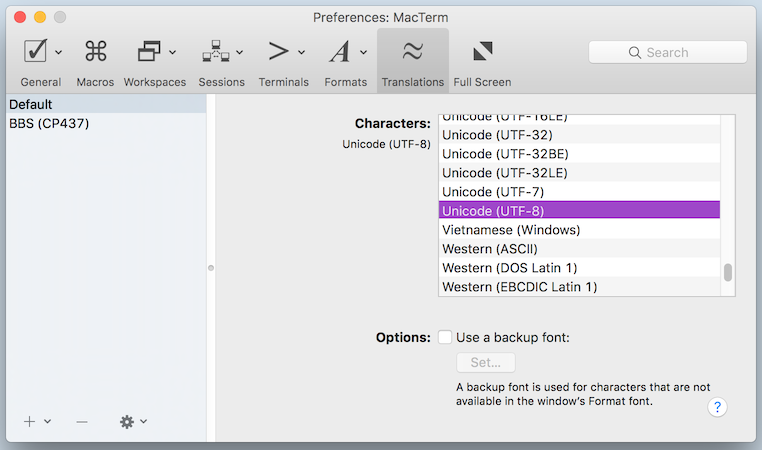This screenshot has height=450, width=762.
Task: Open the gear actions dropdown menu
Action: click(133, 421)
